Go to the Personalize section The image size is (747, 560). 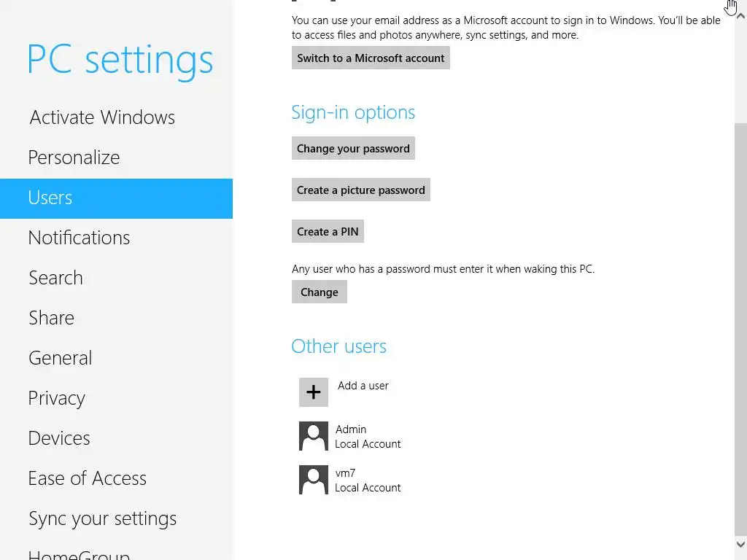coord(116,157)
